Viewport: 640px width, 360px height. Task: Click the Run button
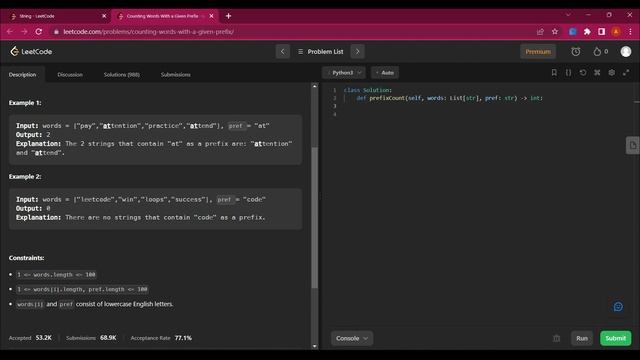coord(582,338)
